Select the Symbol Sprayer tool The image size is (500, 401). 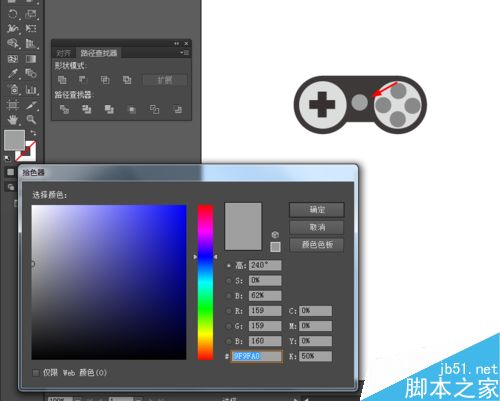click(x=13, y=89)
